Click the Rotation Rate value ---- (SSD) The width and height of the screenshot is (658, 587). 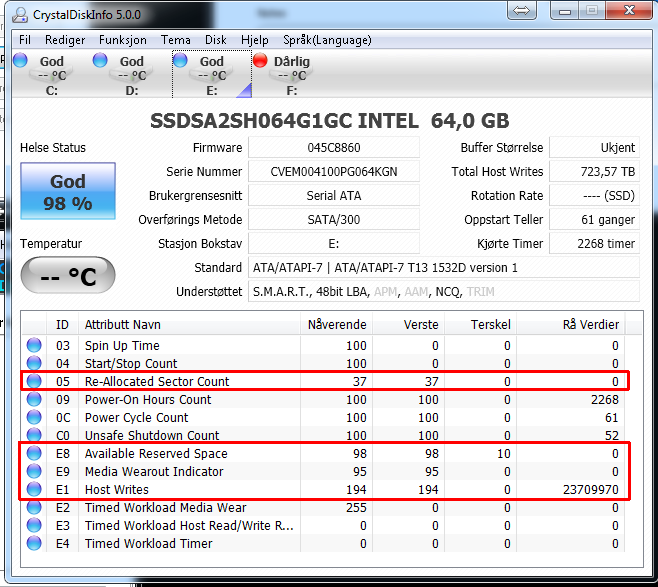(x=595, y=196)
